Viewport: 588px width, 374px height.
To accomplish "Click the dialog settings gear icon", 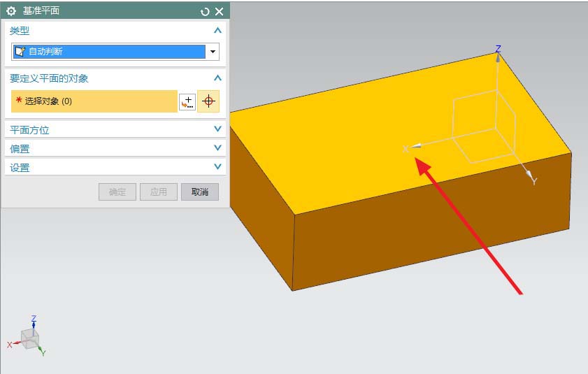I will 11,11.
